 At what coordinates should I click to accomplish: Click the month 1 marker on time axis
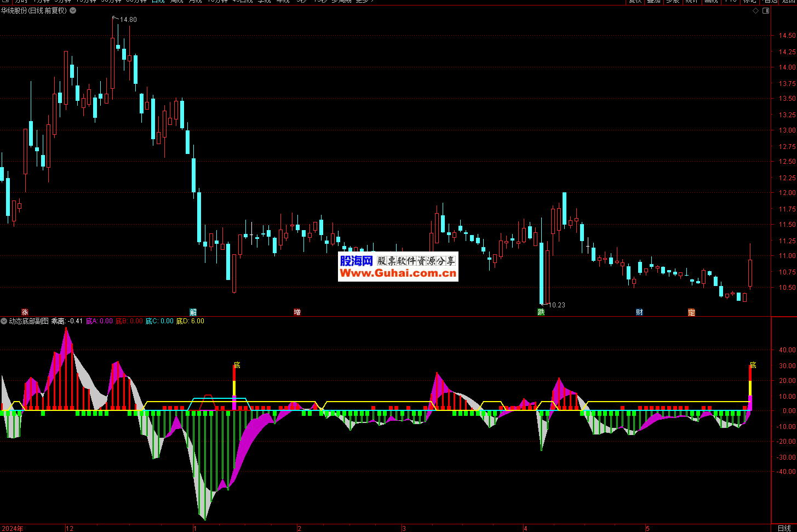(x=194, y=529)
